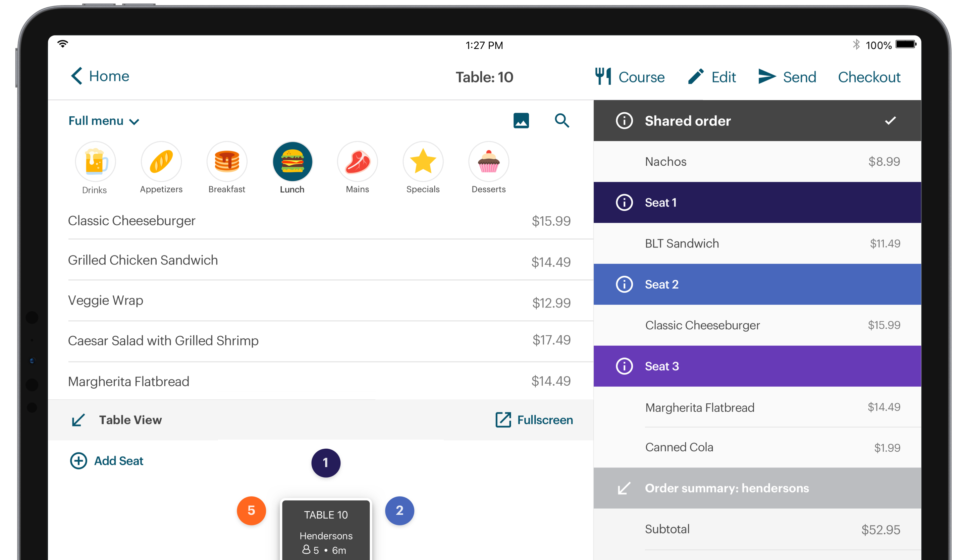Screen dimensions: 966x560
Task: Add Veggie Wrap to order
Action: [x=320, y=301]
